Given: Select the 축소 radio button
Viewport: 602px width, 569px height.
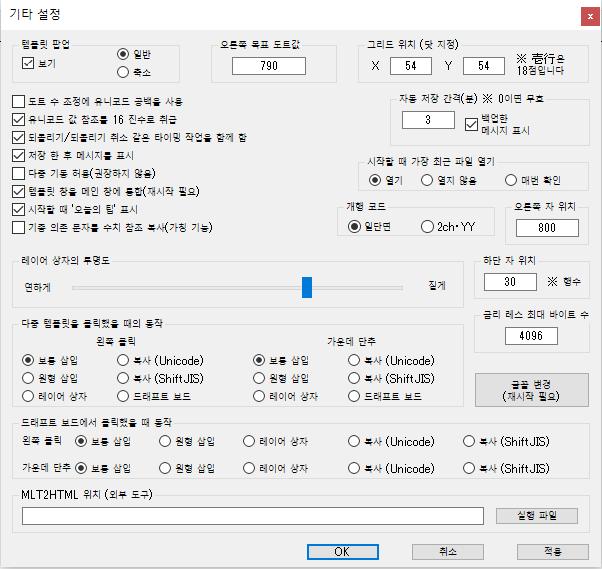Looking at the screenshot, I should click(x=124, y=72).
